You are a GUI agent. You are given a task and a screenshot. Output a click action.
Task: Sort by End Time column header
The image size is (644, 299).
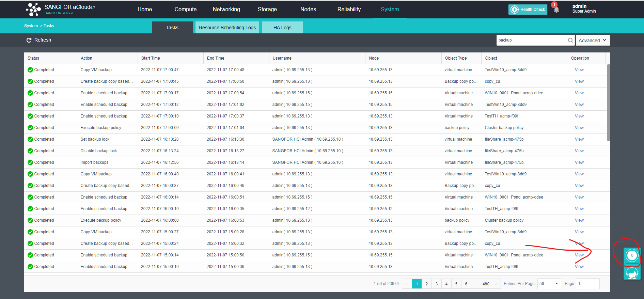(236, 58)
